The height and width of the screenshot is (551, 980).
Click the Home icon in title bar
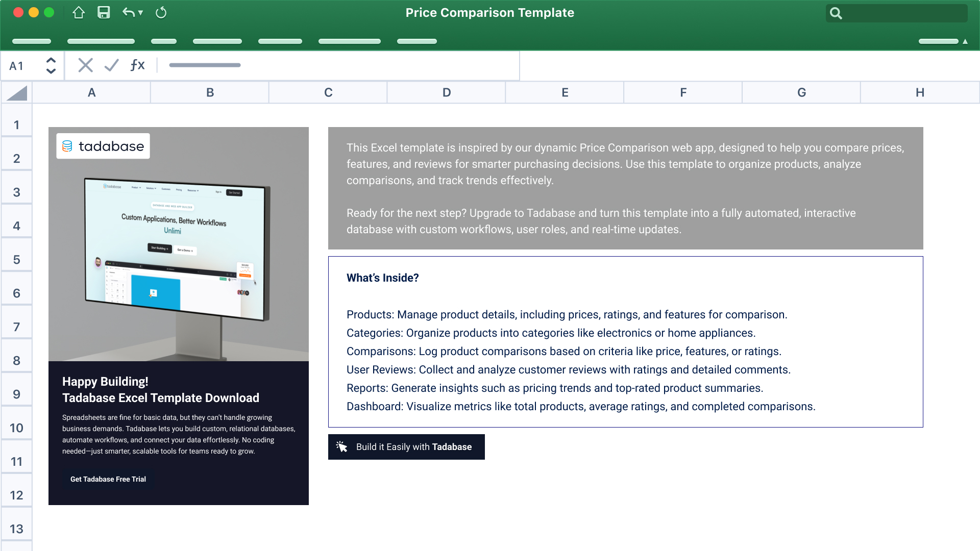pyautogui.click(x=79, y=13)
